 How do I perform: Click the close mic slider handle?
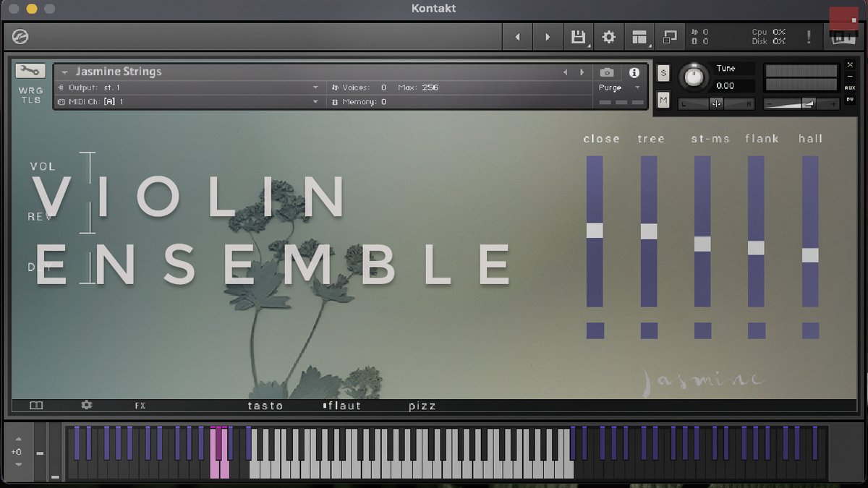[x=595, y=231]
